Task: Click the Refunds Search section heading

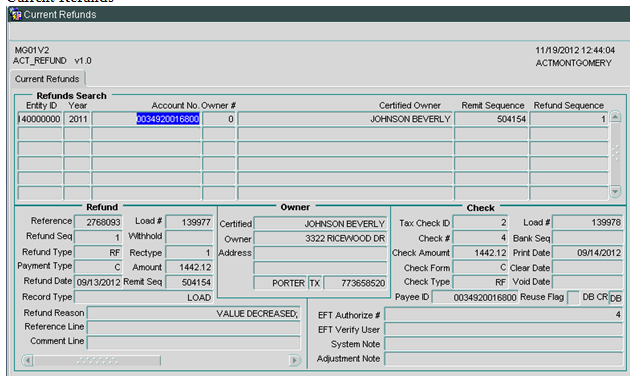Action: coord(72,96)
